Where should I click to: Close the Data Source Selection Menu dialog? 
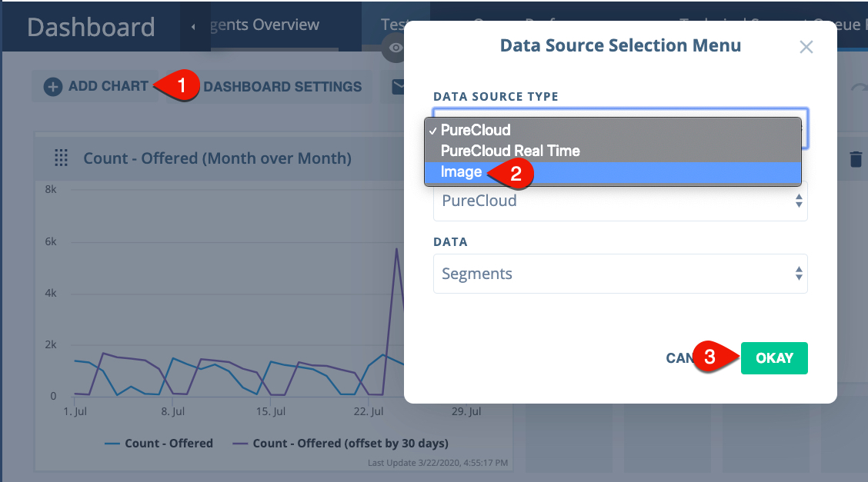tap(806, 47)
